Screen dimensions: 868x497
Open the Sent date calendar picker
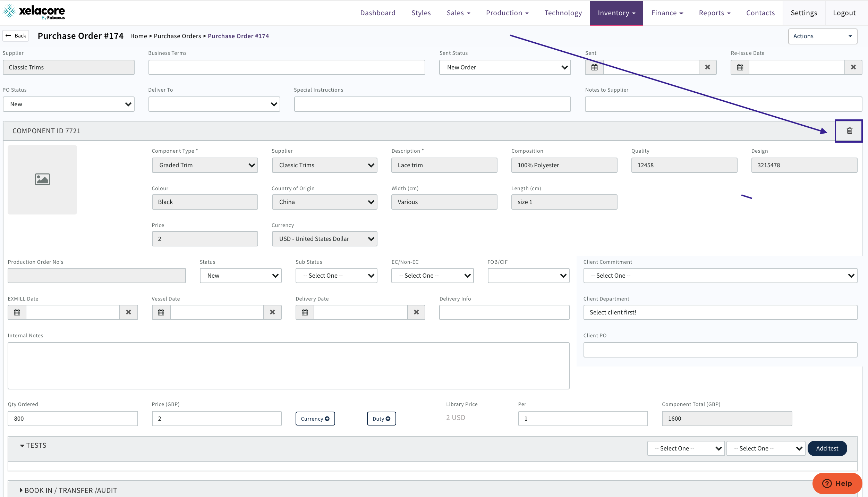pos(594,67)
